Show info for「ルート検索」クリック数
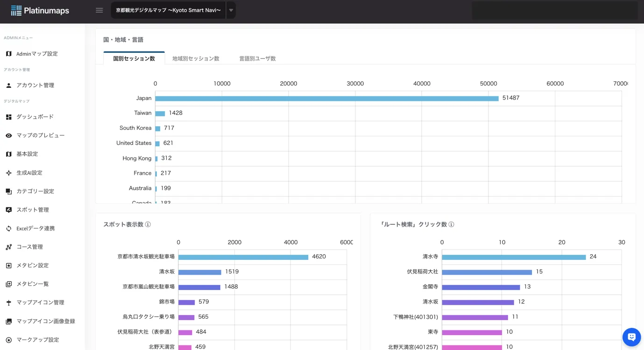Screen dimensions: 644x350 [451, 224]
